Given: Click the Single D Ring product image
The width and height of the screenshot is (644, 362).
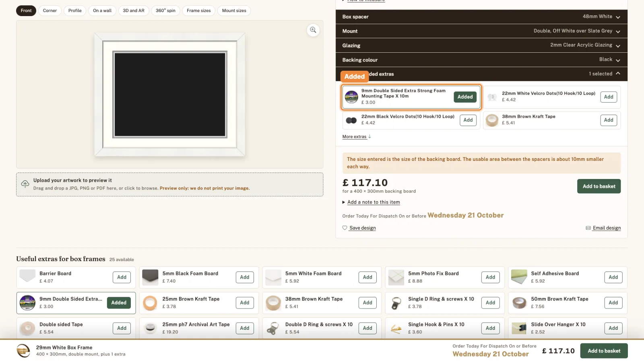Looking at the screenshot, I should coord(396,303).
